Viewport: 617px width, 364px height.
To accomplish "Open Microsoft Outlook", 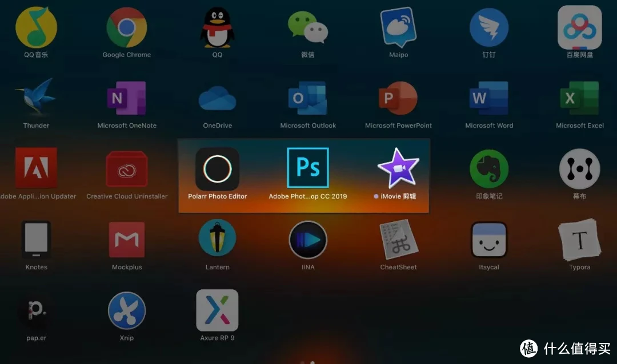I will [308, 98].
